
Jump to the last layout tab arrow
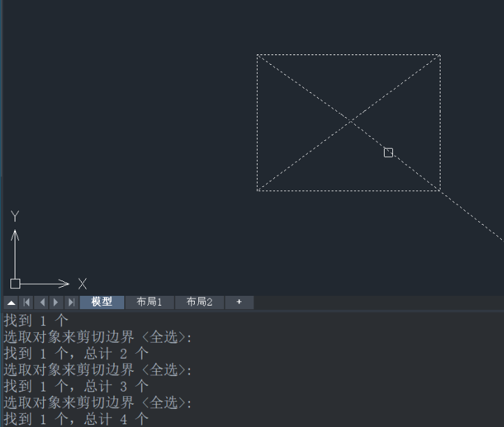click(x=71, y=303)
